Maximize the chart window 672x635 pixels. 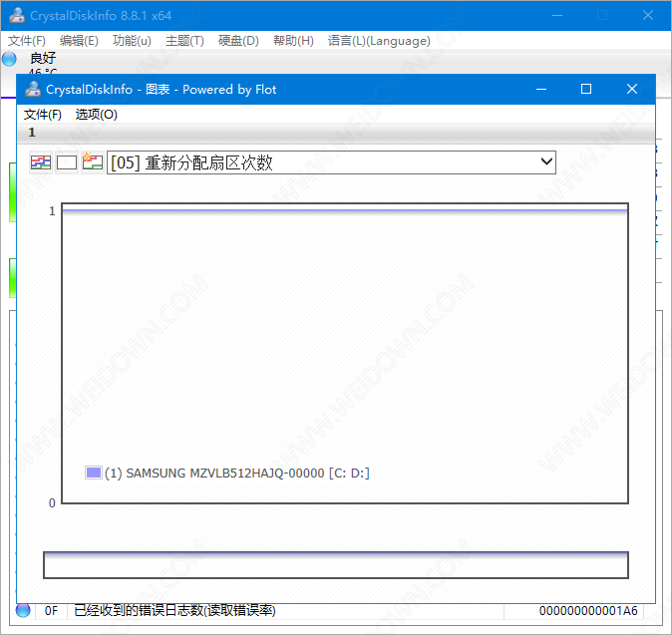pos(586,89)
